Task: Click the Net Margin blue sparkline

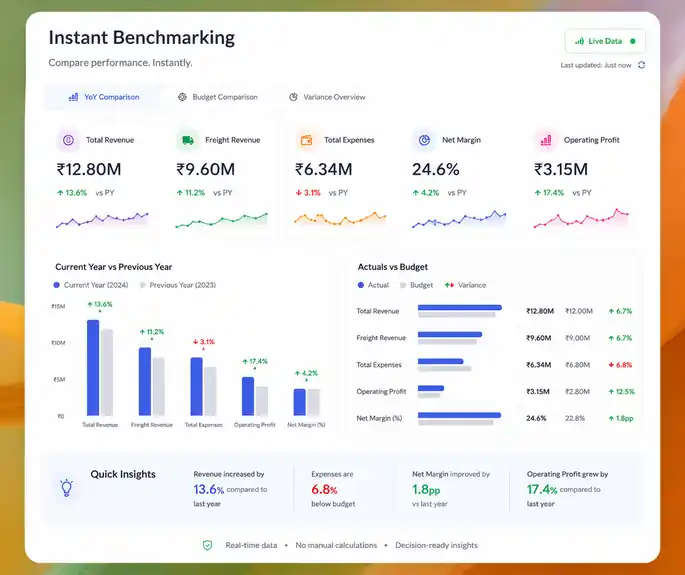Action: pos(459,219)
